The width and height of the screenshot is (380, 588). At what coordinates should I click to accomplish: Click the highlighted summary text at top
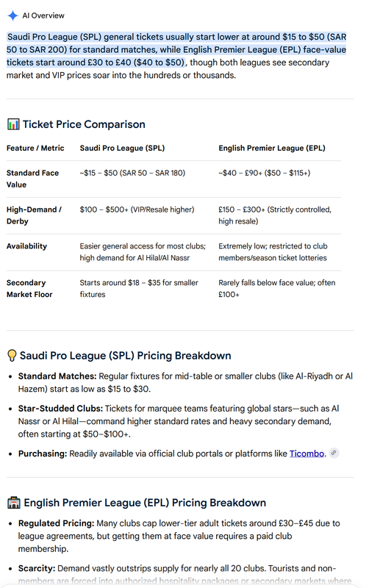(176, 49)
